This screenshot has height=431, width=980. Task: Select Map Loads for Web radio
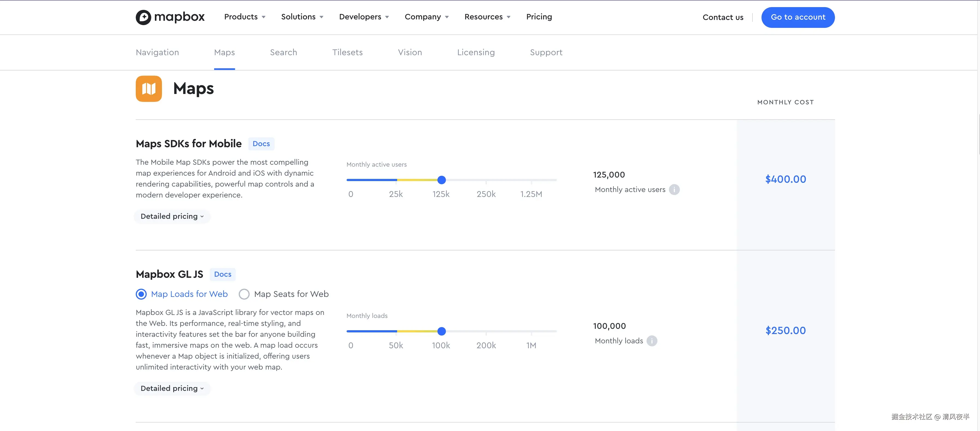point(141,294)
